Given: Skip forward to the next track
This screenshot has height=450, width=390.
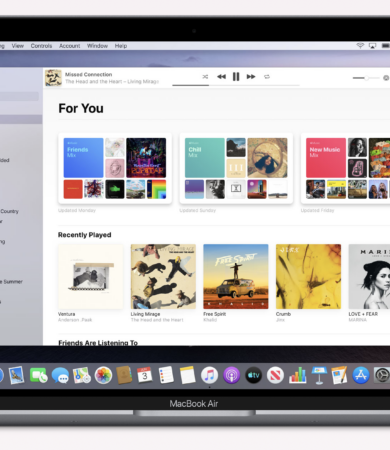Looking at the screenshot, I should point(251,77).
